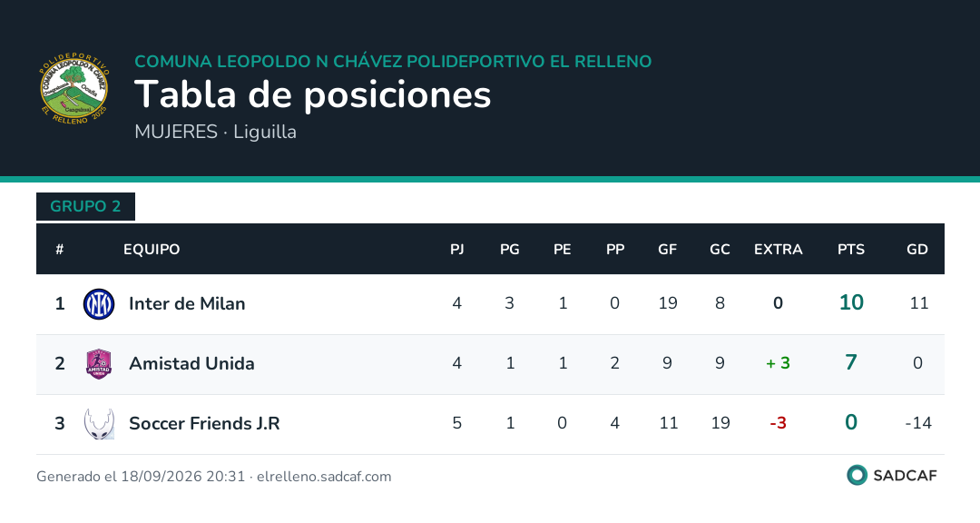Click the PTS column header

click(x=850, y=249)
